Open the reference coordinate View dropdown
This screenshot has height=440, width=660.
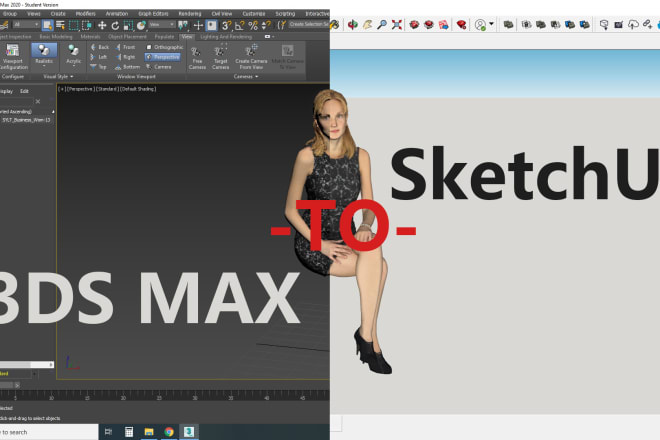[x=161, y=25]
